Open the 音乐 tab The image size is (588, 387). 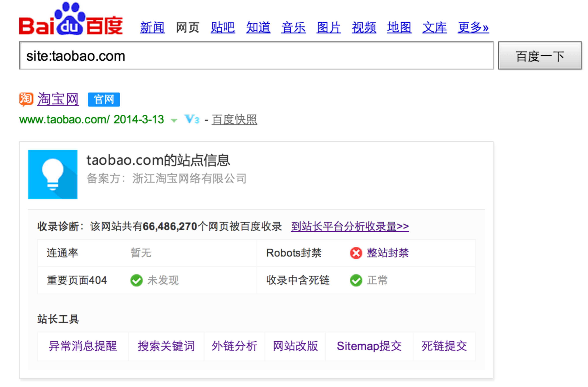click(x=294, y=27)
